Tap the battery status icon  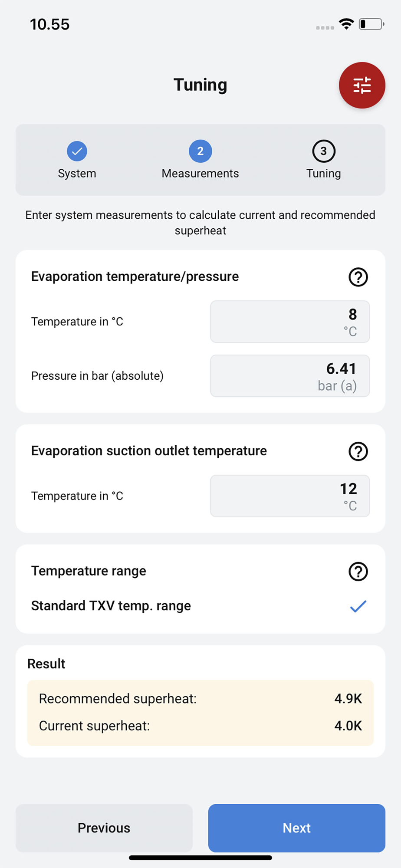click(x=371, y=24)
